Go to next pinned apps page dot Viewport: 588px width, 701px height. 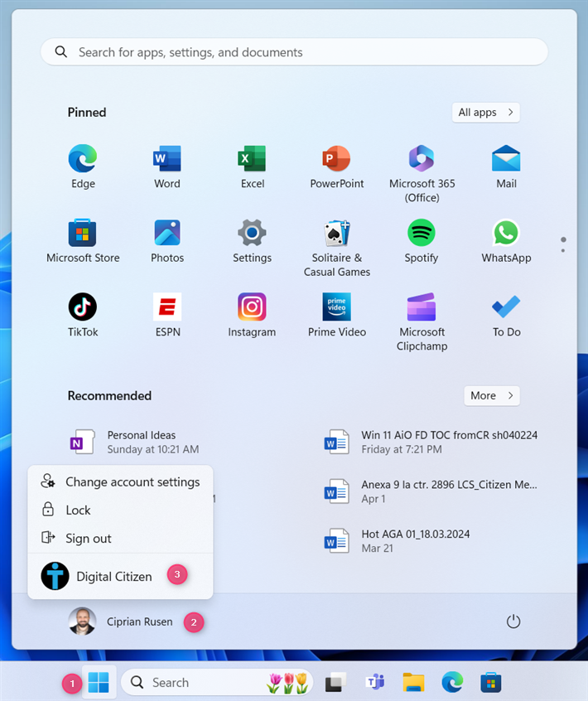pyautogui.click(x=563, y=250)
